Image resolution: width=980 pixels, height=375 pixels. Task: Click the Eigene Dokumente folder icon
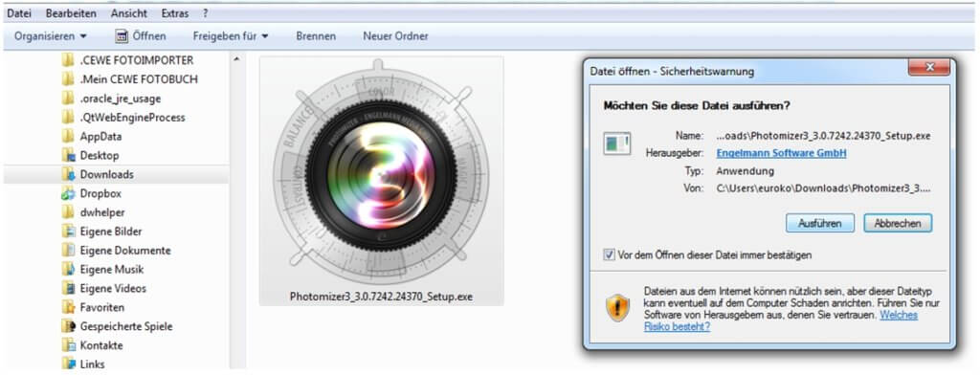[x=68, y=251]
